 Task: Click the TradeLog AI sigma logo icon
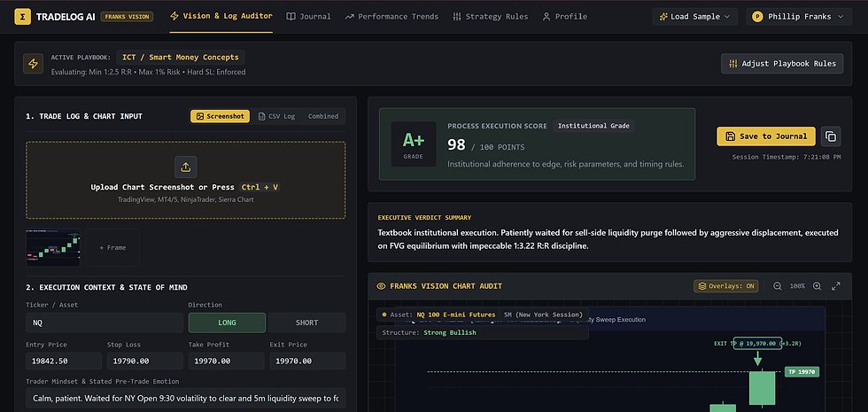(x=22, y=17)
